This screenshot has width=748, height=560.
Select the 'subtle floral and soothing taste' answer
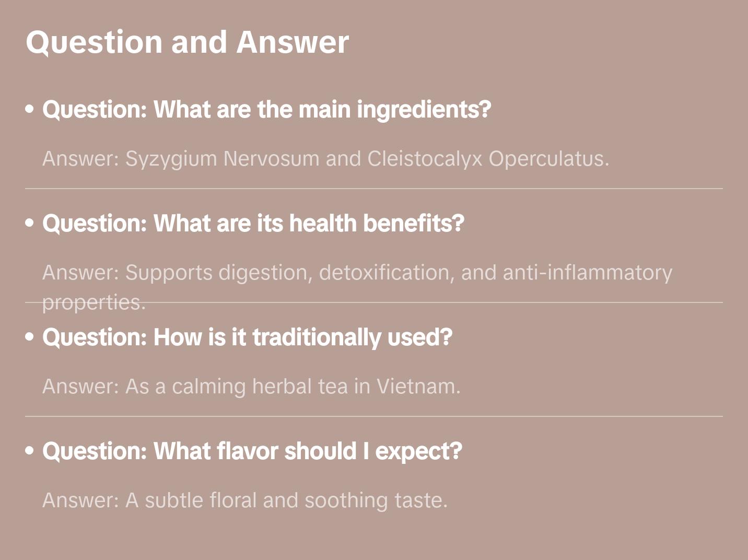(x=244, y=500)
